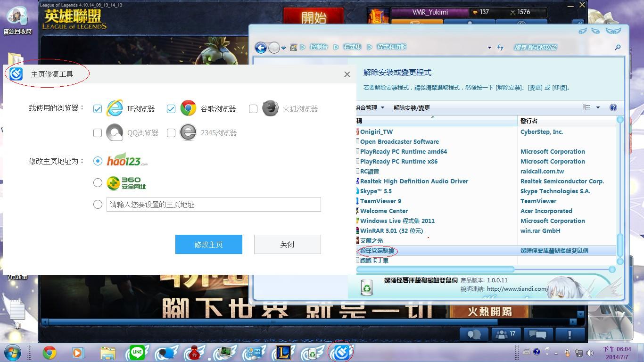Screen dimensions: 644x362
Task: Go back in the Control Panel window
Action: tap(261, 47)
